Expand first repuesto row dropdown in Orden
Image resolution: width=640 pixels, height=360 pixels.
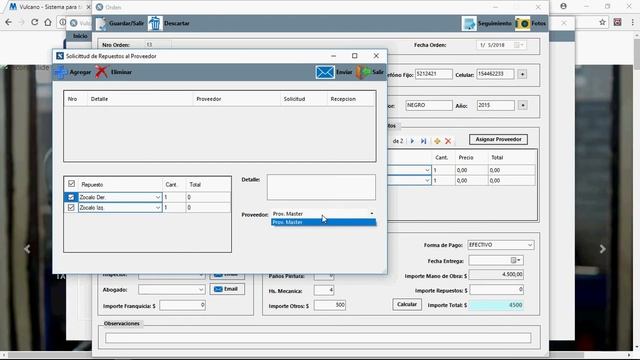(x=427, y=170)
